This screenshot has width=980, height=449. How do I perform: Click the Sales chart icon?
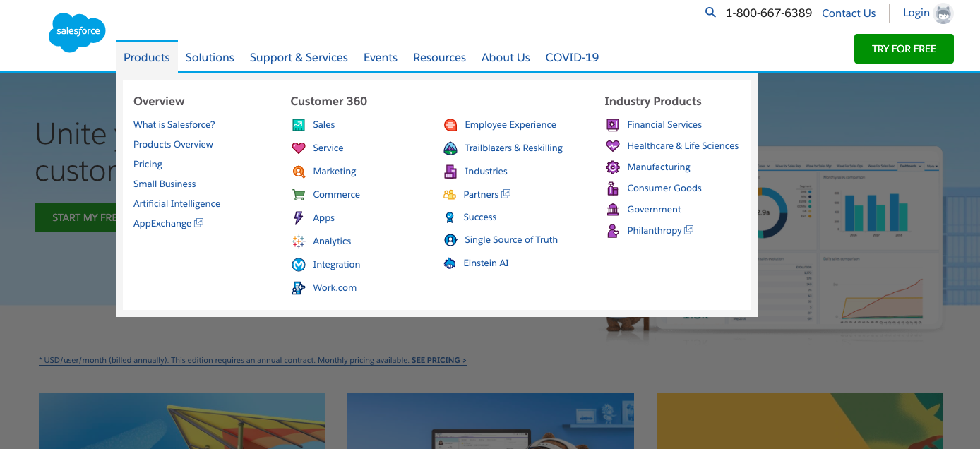pos(299,125)
